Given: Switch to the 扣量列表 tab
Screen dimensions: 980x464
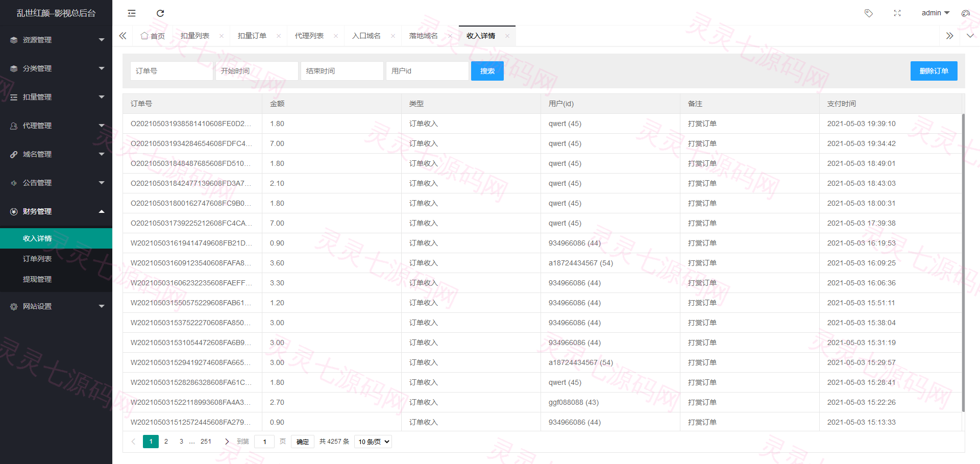Looking at the screenshot, I should click(195, 36).
